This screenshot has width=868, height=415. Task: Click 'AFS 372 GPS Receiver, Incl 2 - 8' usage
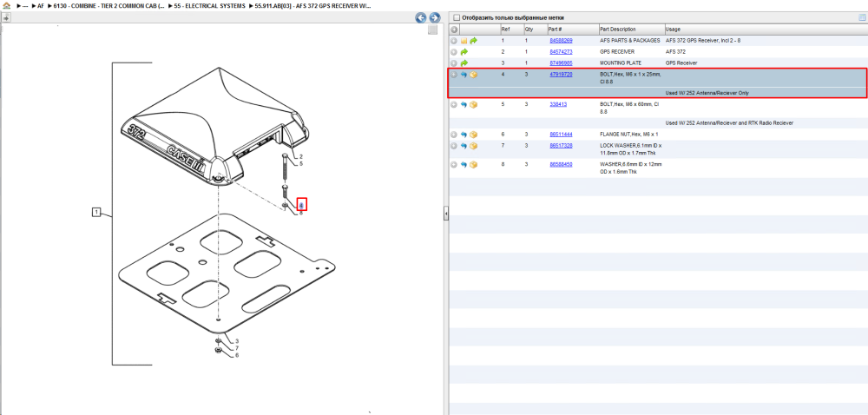click(703, 41)
